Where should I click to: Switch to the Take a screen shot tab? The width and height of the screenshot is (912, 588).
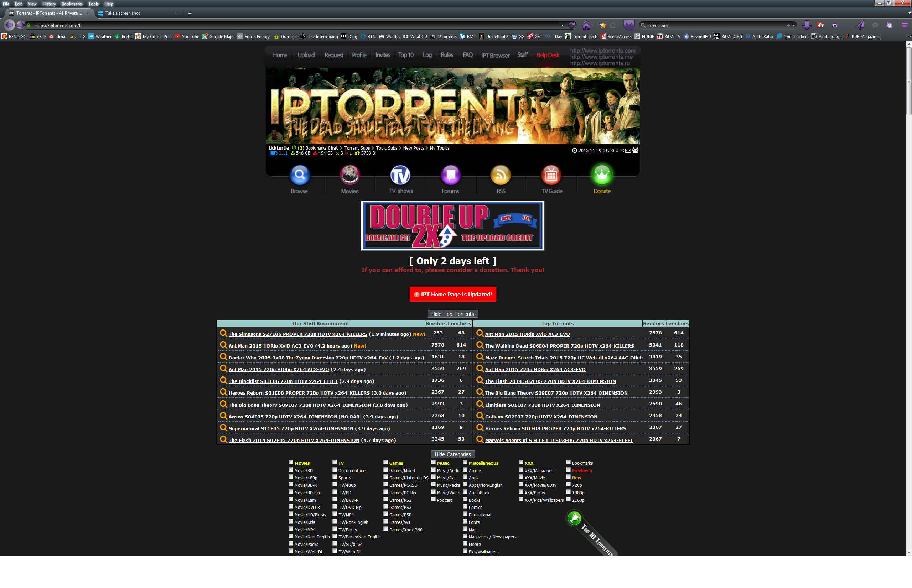[x=138, y=13]
